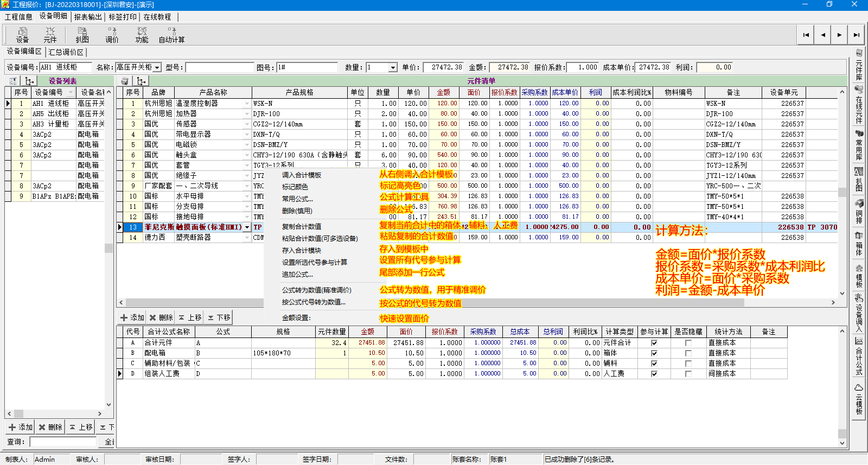
Task: Open the 名称 高压开关柜 dropdown
Action: tap(157, 68)
